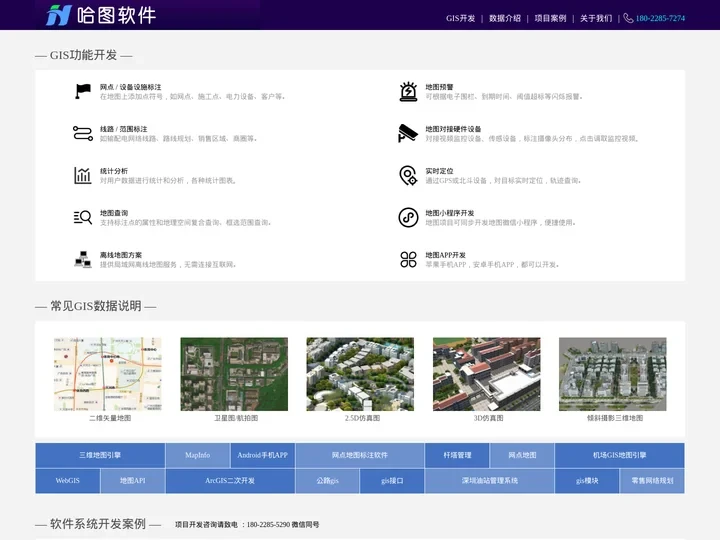Click the 卫星图/航拍图 caption

point(236,418)
